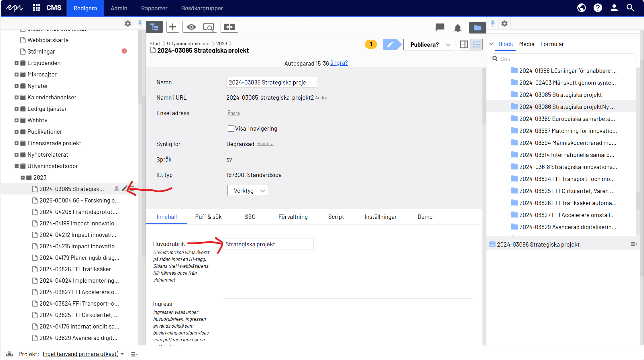Click the notifications bell icon
This screenshot has width=644, height=360.
(458, 28)
